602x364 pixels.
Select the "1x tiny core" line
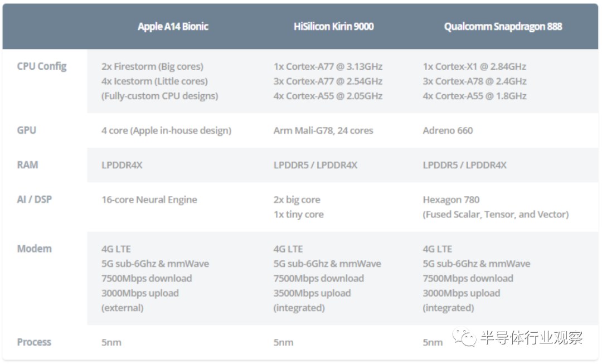(x=298, y=214)
